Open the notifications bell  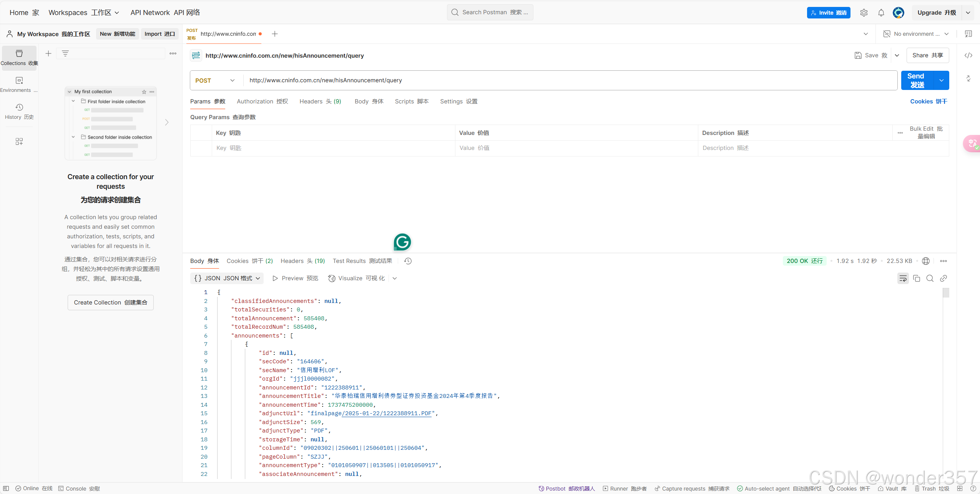pyautogui.click(x=881, y=13)
